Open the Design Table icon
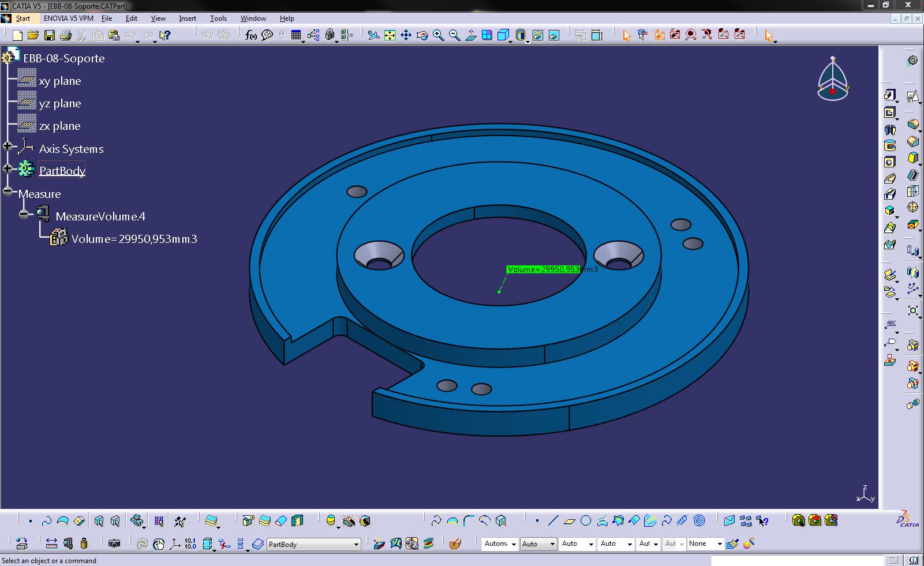 pos(296,36)
